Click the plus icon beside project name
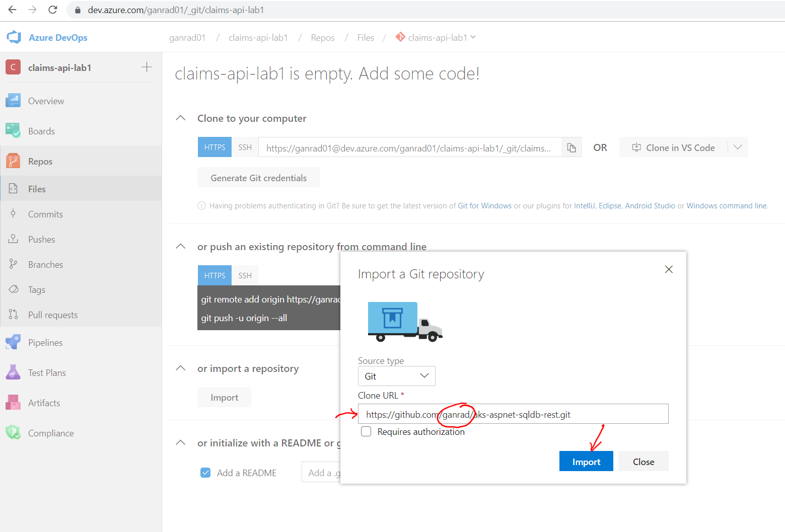 [147, 67]
